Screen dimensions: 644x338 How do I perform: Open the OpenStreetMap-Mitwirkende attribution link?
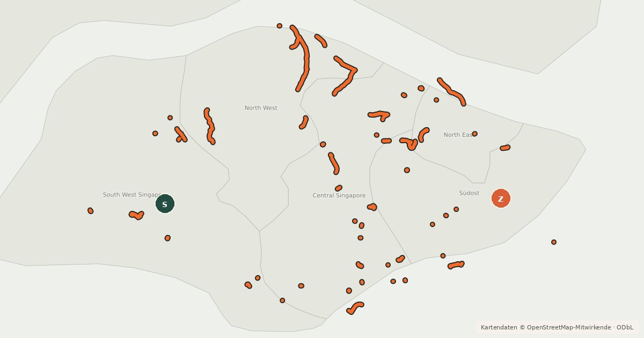(x=568, y=327)
